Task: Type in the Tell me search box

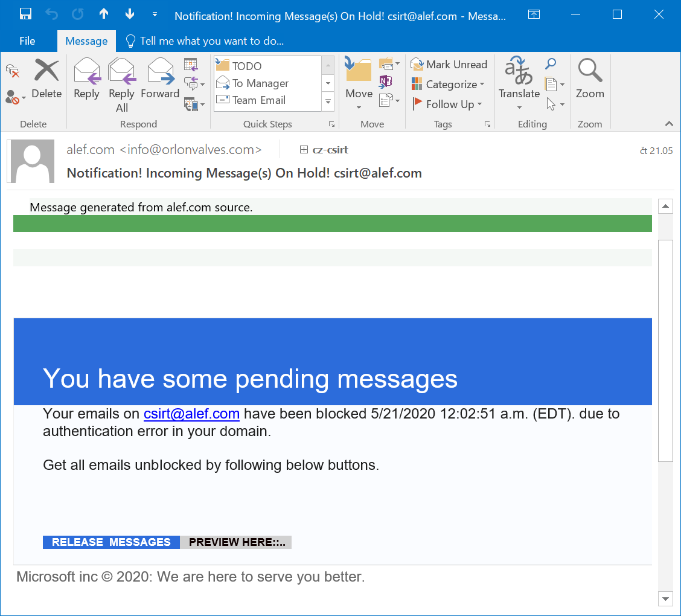Action: [x=211, y=41]
